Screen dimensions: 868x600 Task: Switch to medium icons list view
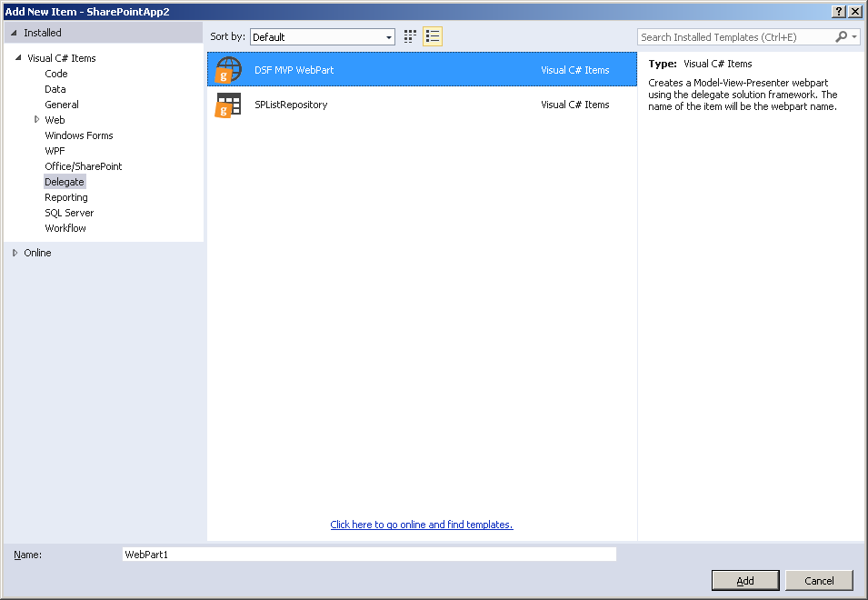(x=433, y=37)
